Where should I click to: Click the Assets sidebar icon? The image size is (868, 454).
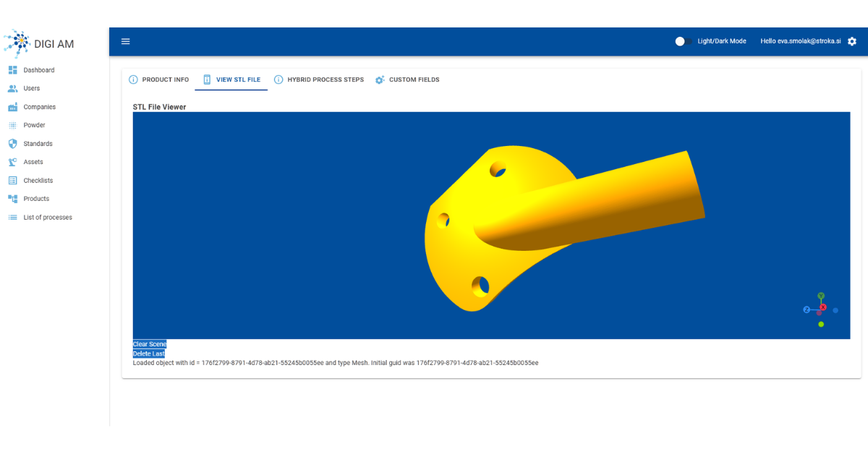coord(12,162)
